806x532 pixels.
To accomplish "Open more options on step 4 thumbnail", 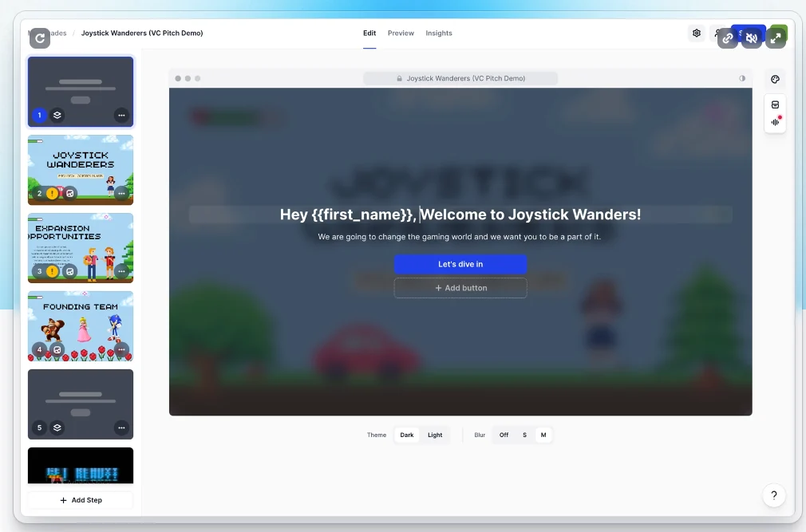I will point(121,349).
